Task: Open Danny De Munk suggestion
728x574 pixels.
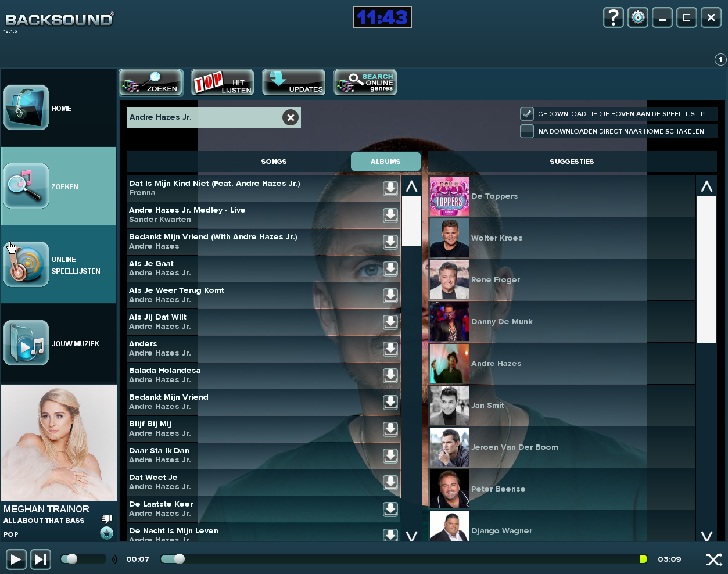Action: [x=562, y=322]
